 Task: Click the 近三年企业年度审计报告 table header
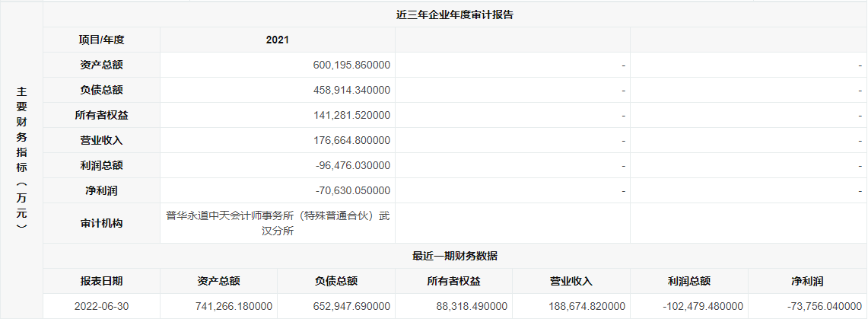click(x=455, y=14)
